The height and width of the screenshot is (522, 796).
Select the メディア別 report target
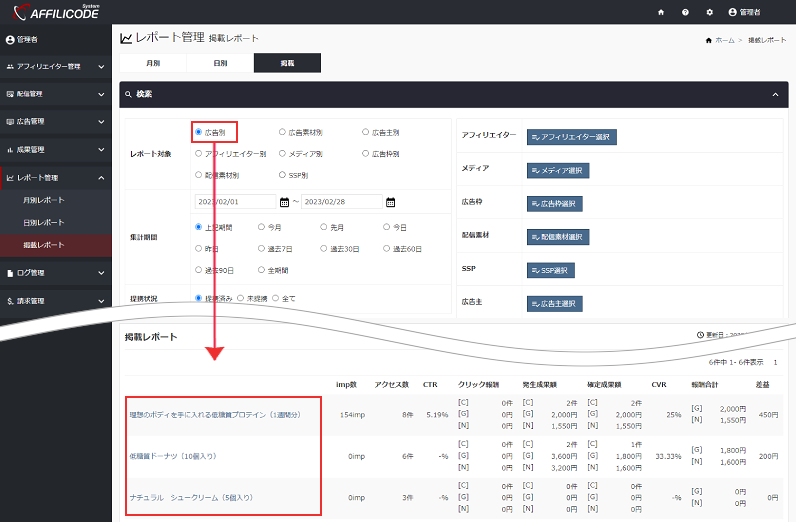tap(282, 154)
